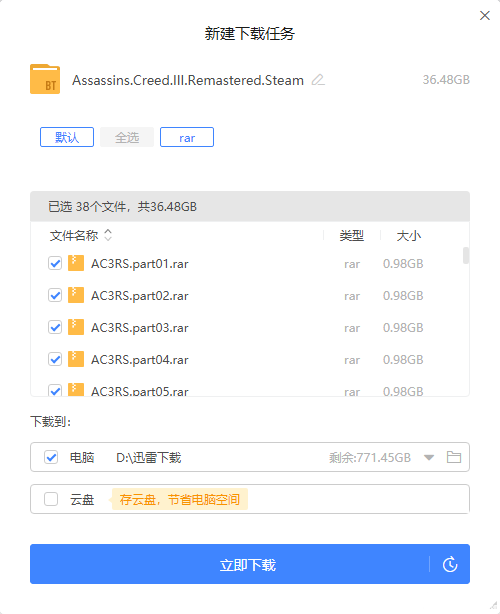
Task: Click the scheduled download clock icon
Action: click(x=450, y=564)
